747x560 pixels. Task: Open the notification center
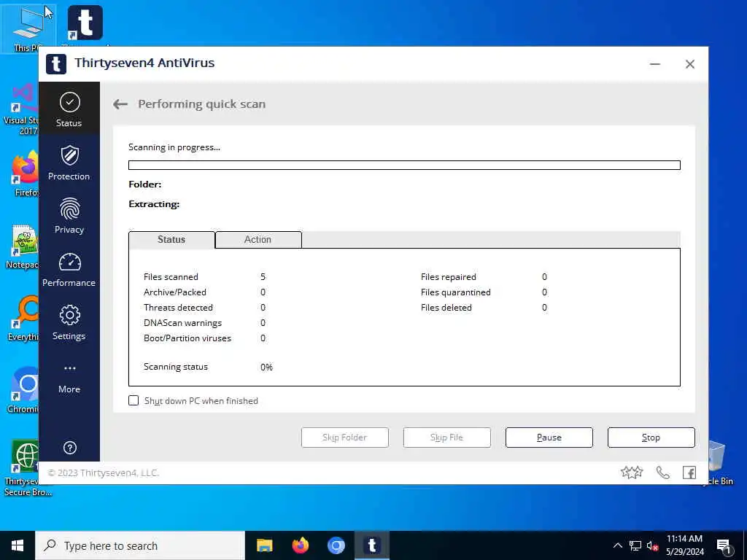coord(724,546)
